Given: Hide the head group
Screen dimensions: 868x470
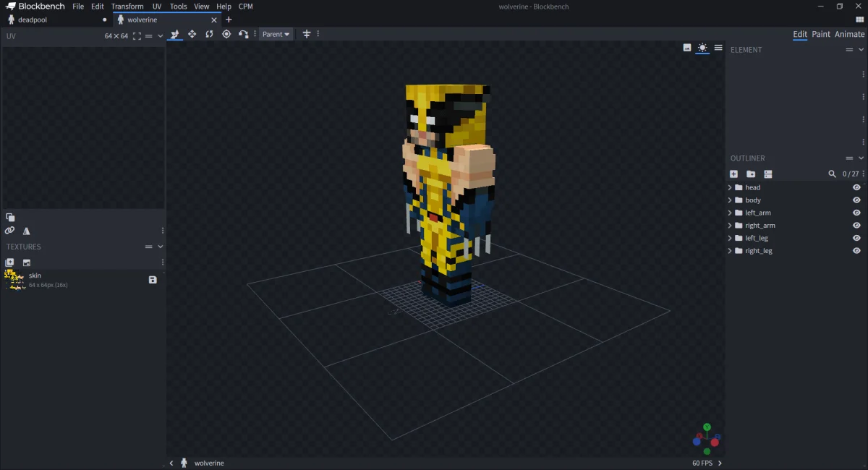Looking at the screenshot, I should coord(856,187).
